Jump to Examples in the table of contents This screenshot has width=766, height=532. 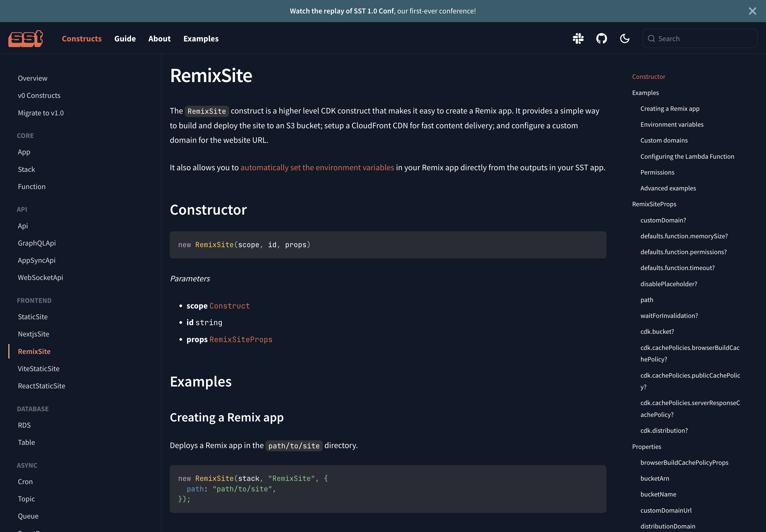coord(645,93)
